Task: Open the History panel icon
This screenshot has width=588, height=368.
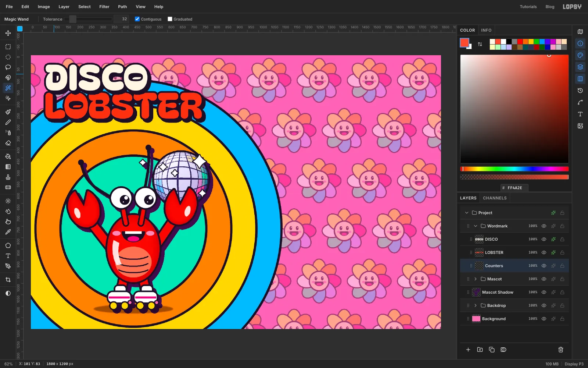Action: coord(580,91)
